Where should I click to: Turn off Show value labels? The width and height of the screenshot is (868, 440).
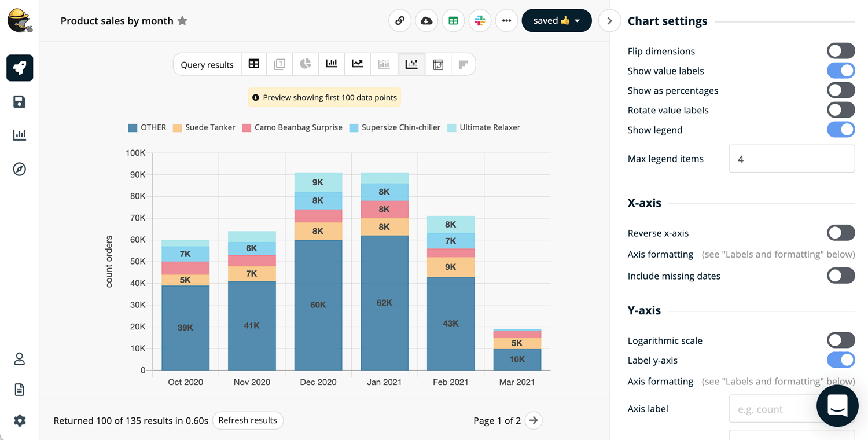click(840, 71)
